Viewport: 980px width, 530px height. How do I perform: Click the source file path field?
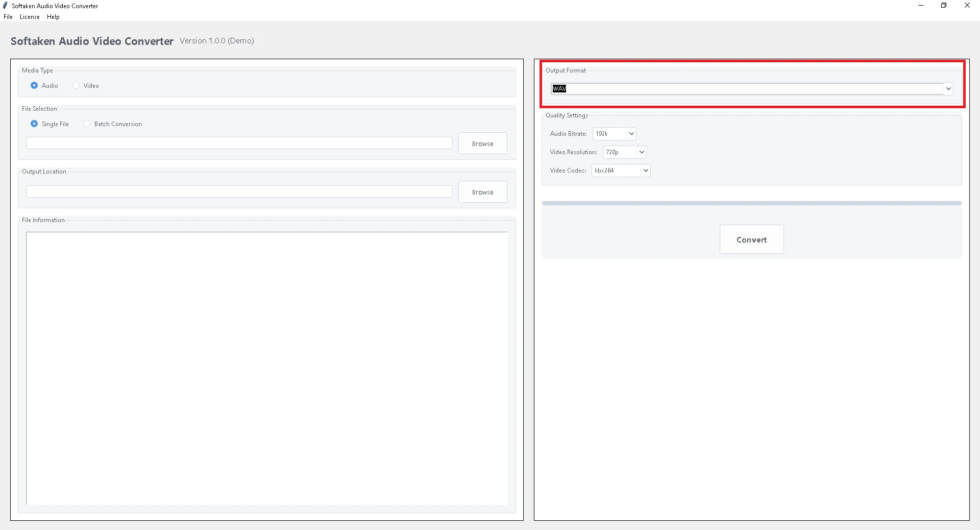coord(239,143)
